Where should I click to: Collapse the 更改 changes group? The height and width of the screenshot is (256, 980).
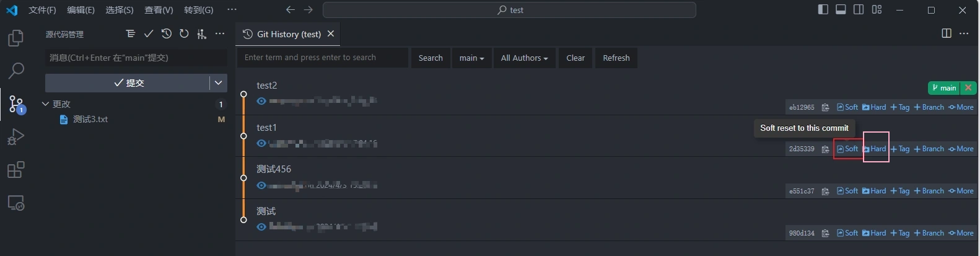pyautogui.click(x=45, y=104)
